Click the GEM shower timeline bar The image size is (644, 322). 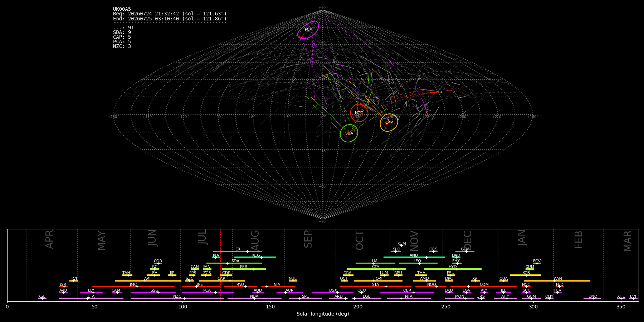pos(465,252)
